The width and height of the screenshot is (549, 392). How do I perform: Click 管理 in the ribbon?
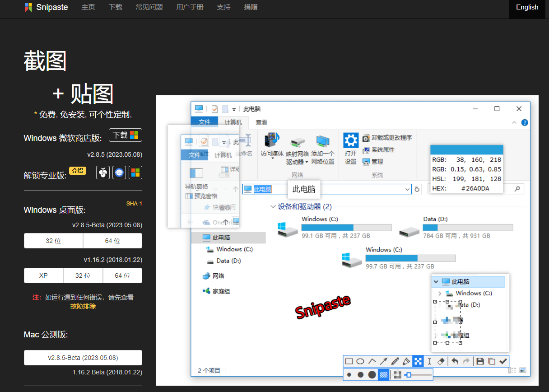pyautogui.click(x=373, y=161)
